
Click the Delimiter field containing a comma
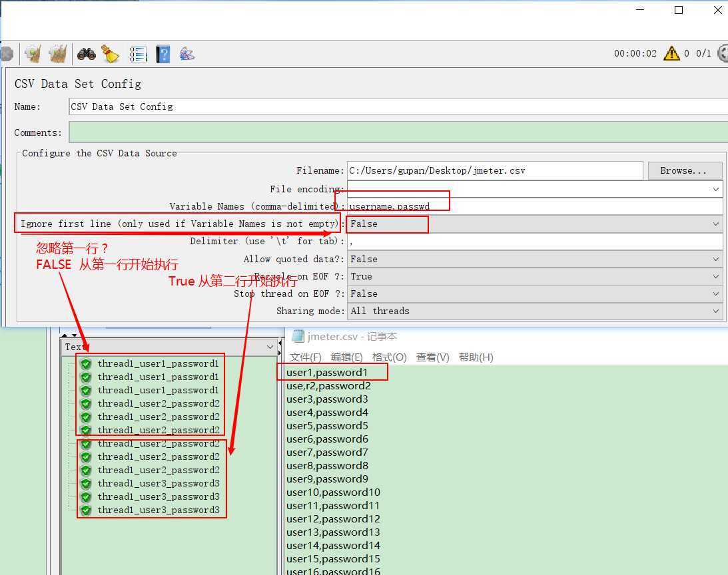[535, 242]
